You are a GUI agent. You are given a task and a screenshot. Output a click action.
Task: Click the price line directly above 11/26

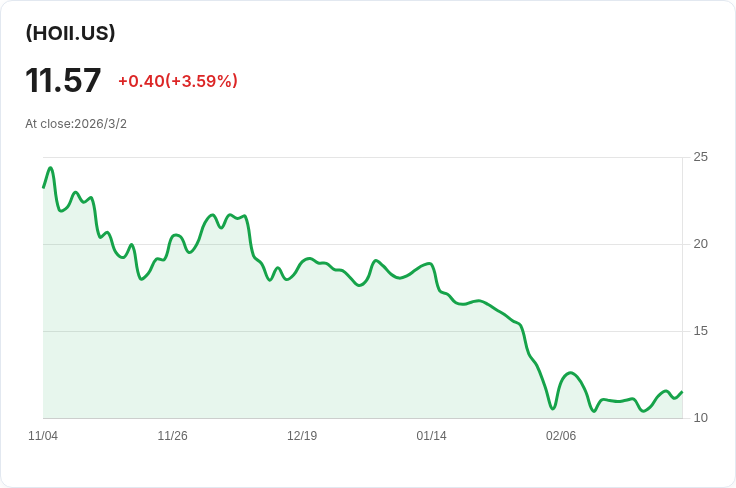172,237
